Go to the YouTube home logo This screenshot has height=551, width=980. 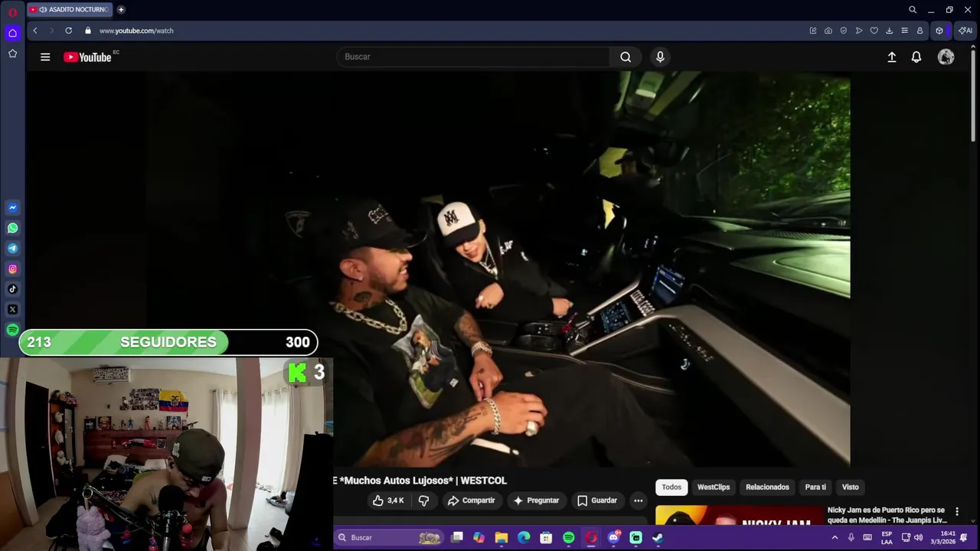(88, 57)
